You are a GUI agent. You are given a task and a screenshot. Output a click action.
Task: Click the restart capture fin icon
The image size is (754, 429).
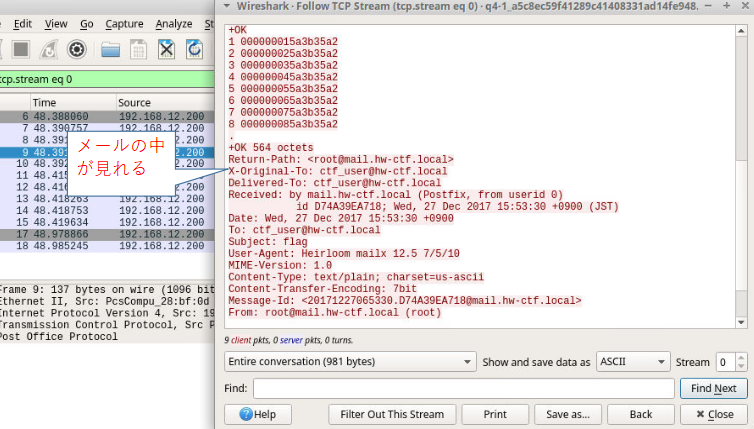[x=49, y=49]
